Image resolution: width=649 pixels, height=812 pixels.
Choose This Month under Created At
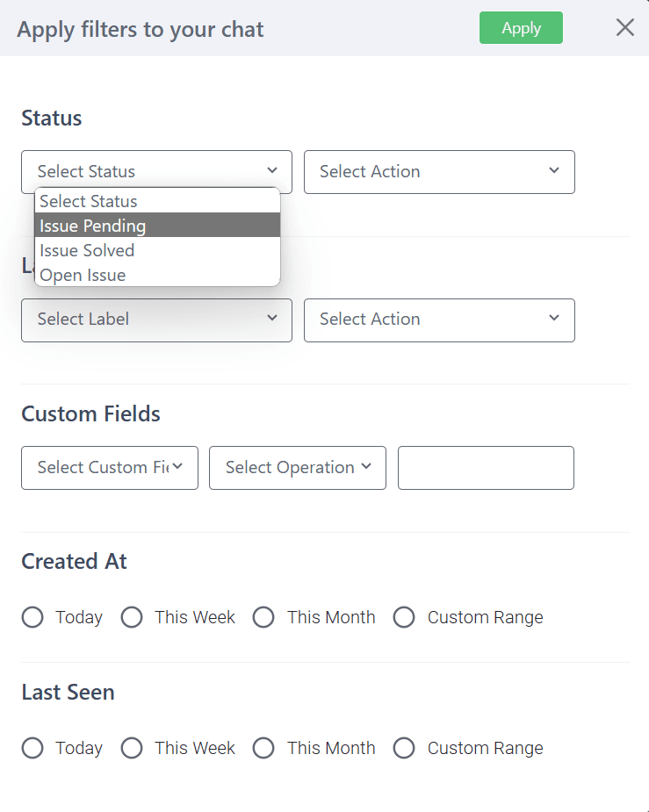[x=263, y=617]
